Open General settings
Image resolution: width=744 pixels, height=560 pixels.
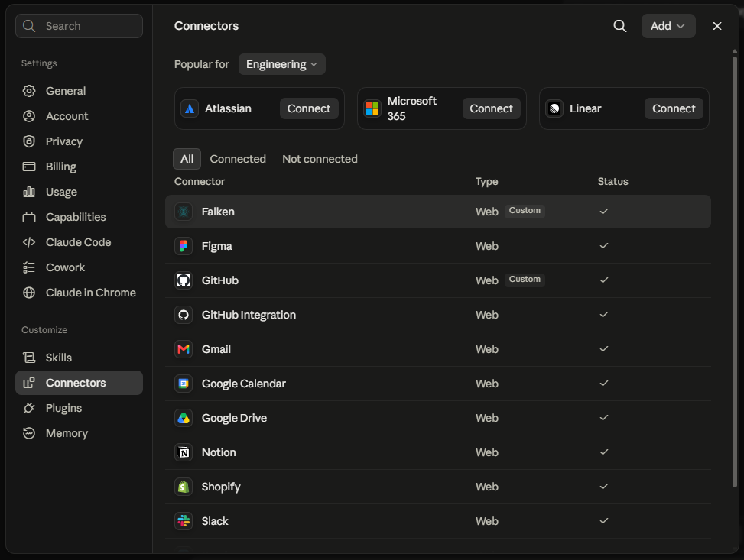79,91
